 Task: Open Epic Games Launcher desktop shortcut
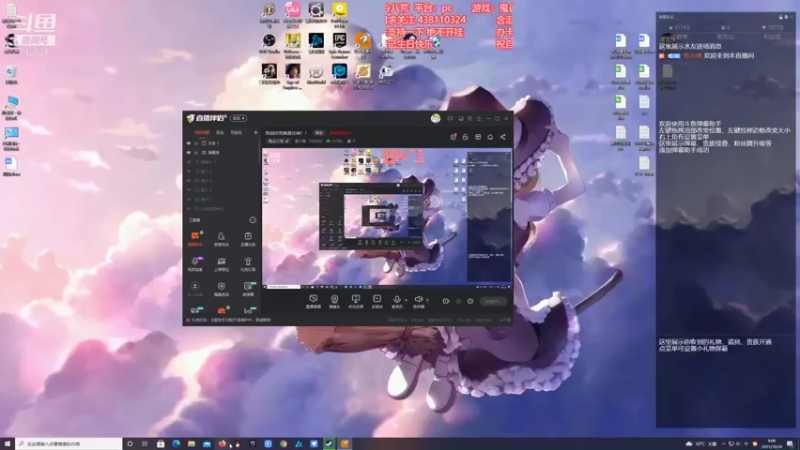(x=339, y=42)
